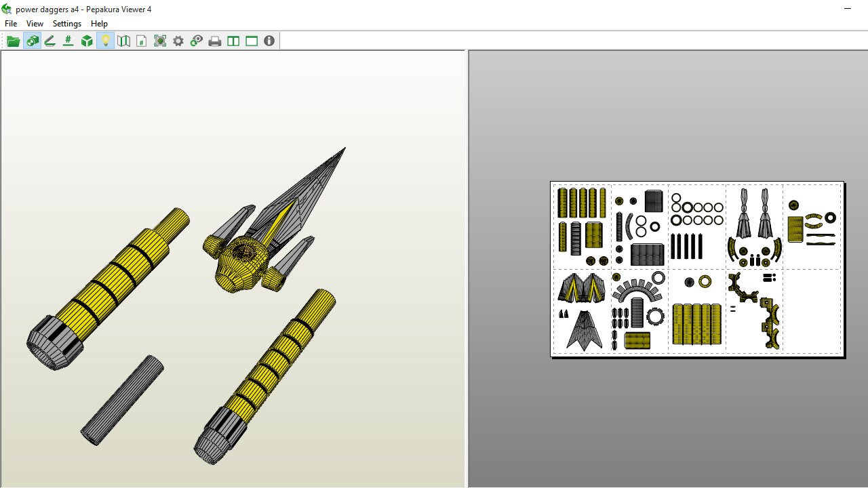The image size is (868, 488).
Task: Open the Help menu
Action: (99, 23)
